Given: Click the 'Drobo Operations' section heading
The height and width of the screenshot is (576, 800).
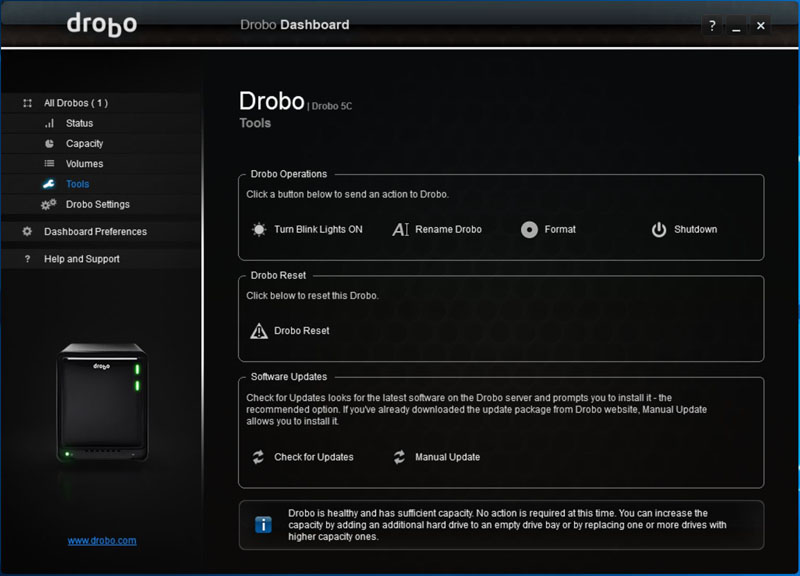Looking at the screenshot, I should 289,174.
